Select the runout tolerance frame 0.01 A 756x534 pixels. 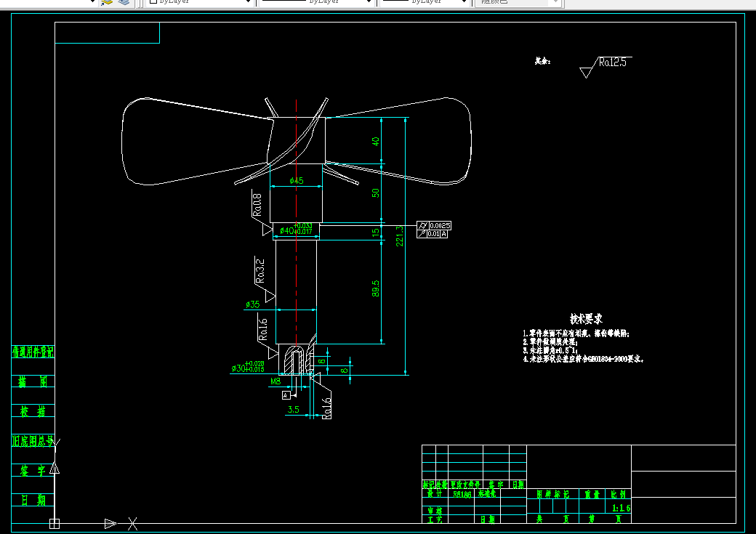click(x=433, y=234)
